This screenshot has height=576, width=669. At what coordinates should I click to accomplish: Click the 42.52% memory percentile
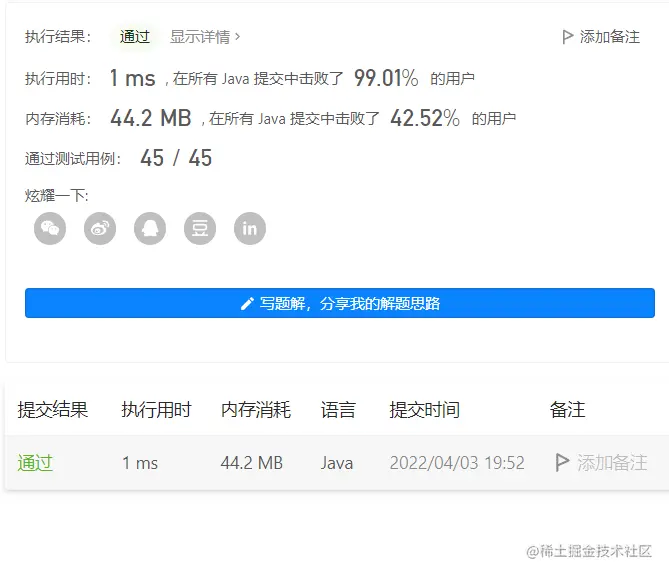425,118
